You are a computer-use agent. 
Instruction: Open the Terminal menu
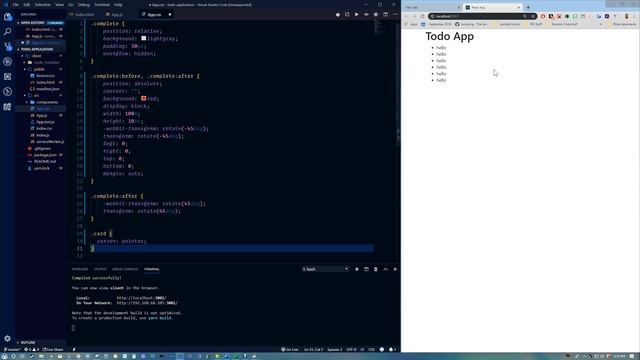pyautogui.click(x=102, y=4)
